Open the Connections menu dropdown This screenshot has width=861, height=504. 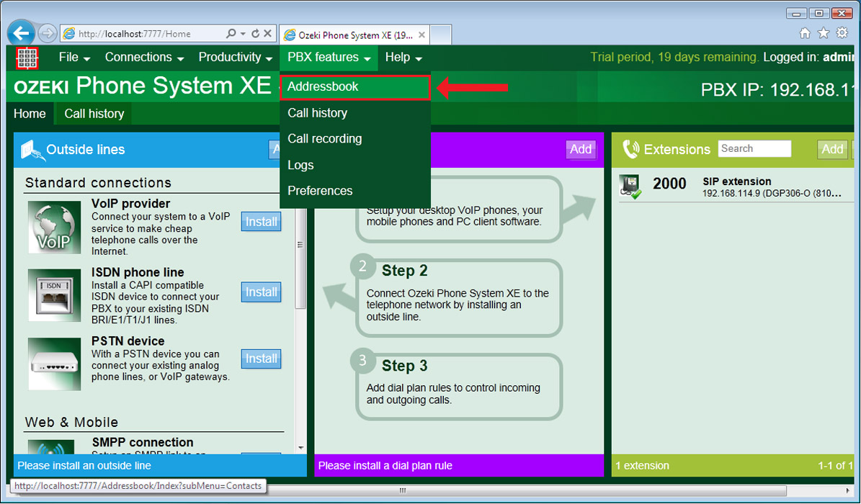point(144,57)
